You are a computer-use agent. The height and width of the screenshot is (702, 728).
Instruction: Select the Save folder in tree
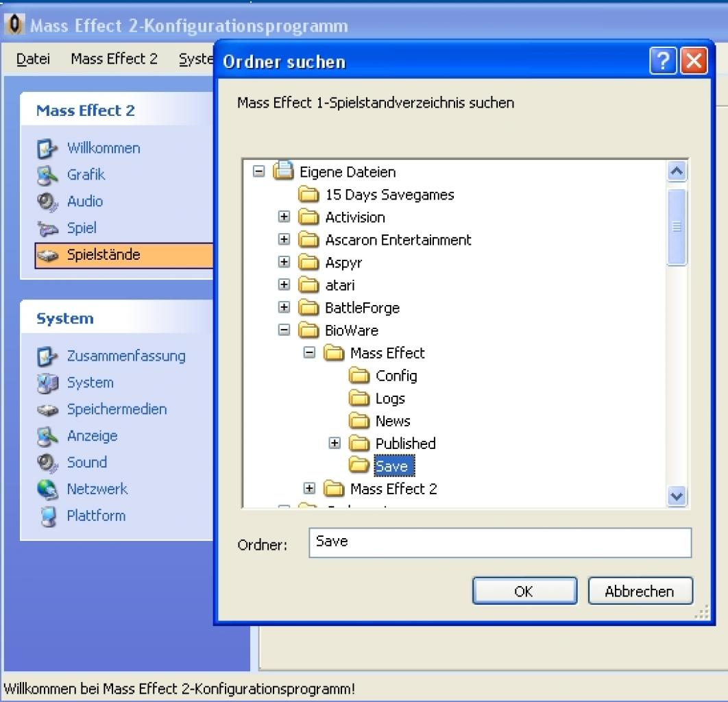pos(393,465)
